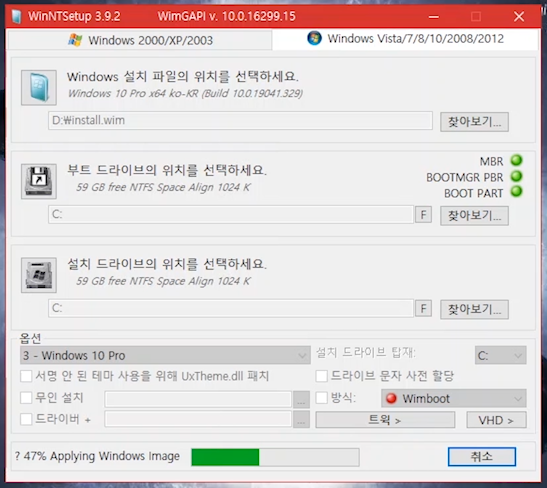The image size is (547, 488).
Task: Click the F format button for install drive
Action: coord(423,308)
